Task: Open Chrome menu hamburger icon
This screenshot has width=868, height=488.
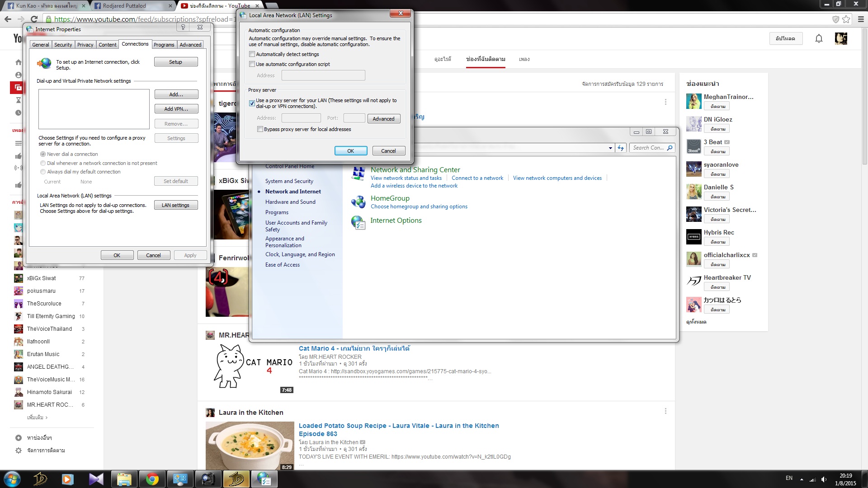Action: click(x=861, y=19)
